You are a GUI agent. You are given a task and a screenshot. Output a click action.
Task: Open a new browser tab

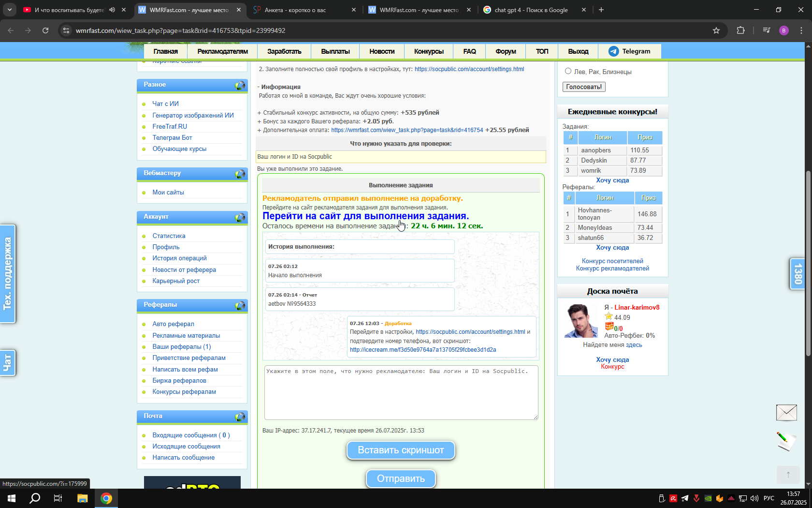[x=601, y=10]
